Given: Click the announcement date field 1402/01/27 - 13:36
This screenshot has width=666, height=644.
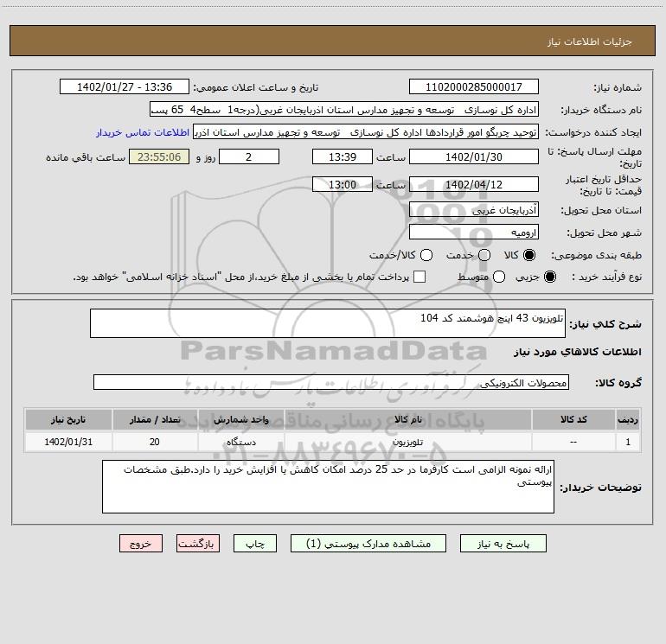Looking at the screenshot, I should tap(125, 87).
